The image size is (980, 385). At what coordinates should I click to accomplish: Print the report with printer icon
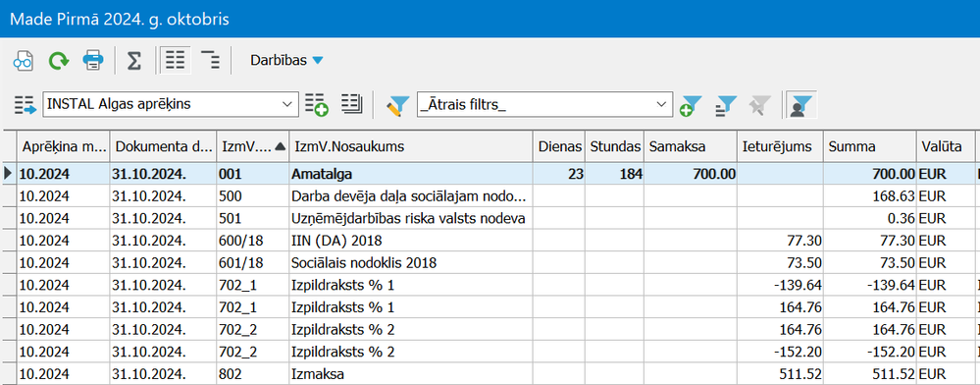tap(93, 61)
